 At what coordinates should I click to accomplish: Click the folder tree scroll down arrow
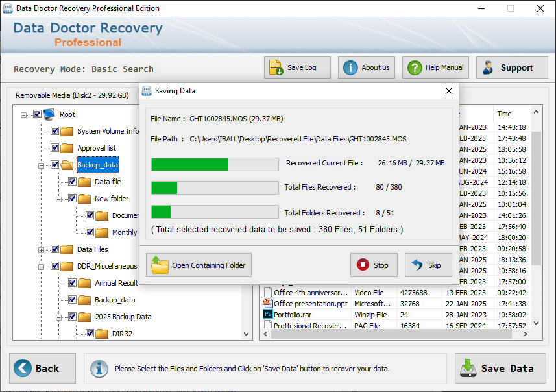pos(247,334)
